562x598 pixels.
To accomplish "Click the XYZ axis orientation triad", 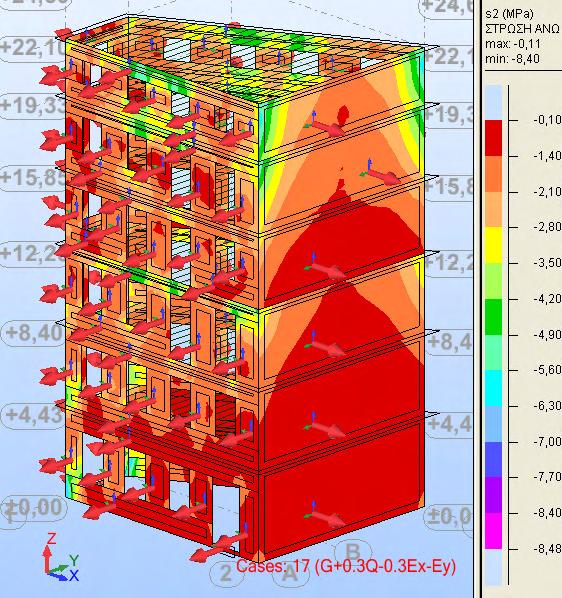I will coord(61,558).
